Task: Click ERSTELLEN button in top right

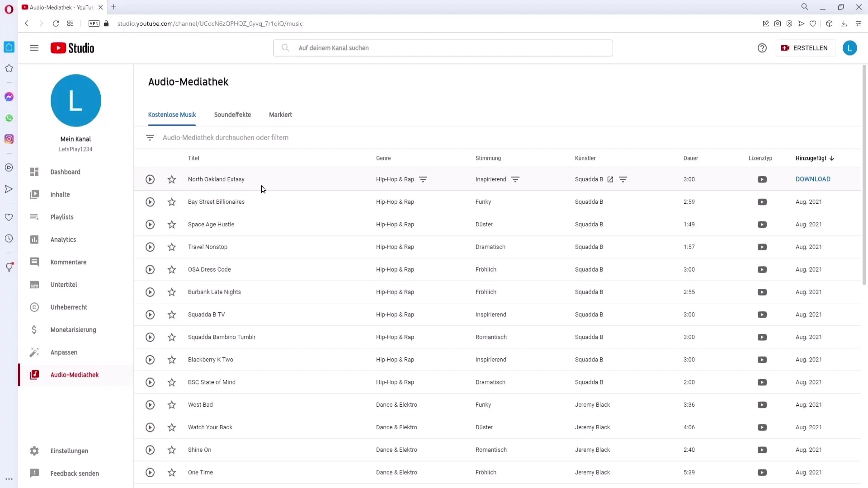Action: click(x=804, y=47)
